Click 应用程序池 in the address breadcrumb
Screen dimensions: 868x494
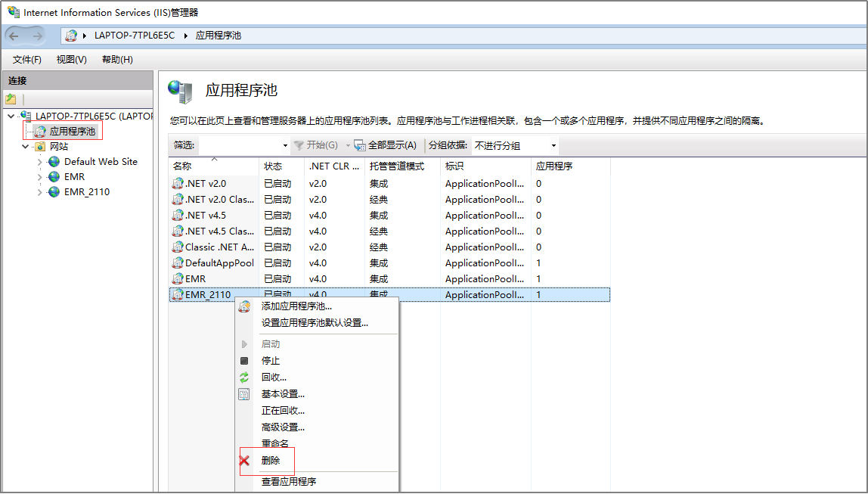(x=218, y=36)
